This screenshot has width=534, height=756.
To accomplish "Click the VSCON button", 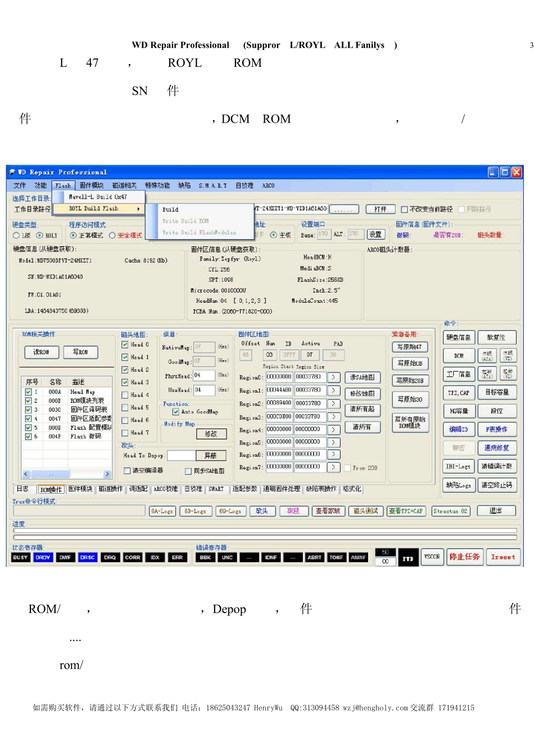I will coord(432,557).
